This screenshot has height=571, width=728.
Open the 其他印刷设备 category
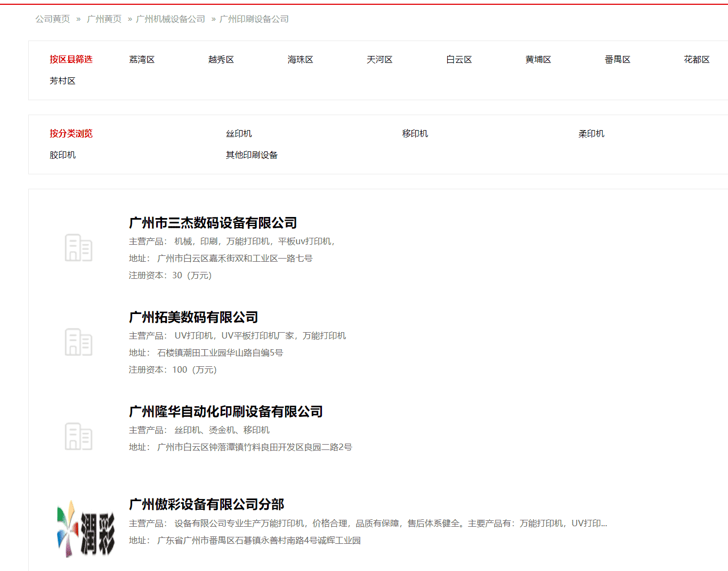(x=251, y=155)
